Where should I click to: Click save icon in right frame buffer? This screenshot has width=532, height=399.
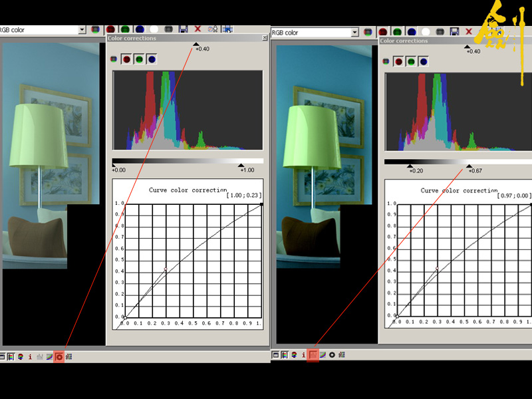point(455,31)
